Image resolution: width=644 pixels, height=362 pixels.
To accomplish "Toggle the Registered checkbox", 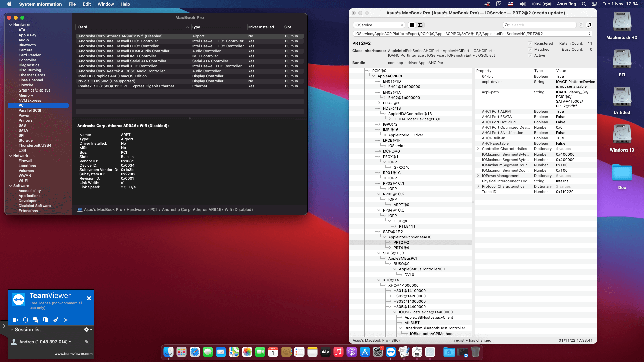I will 530,43.
